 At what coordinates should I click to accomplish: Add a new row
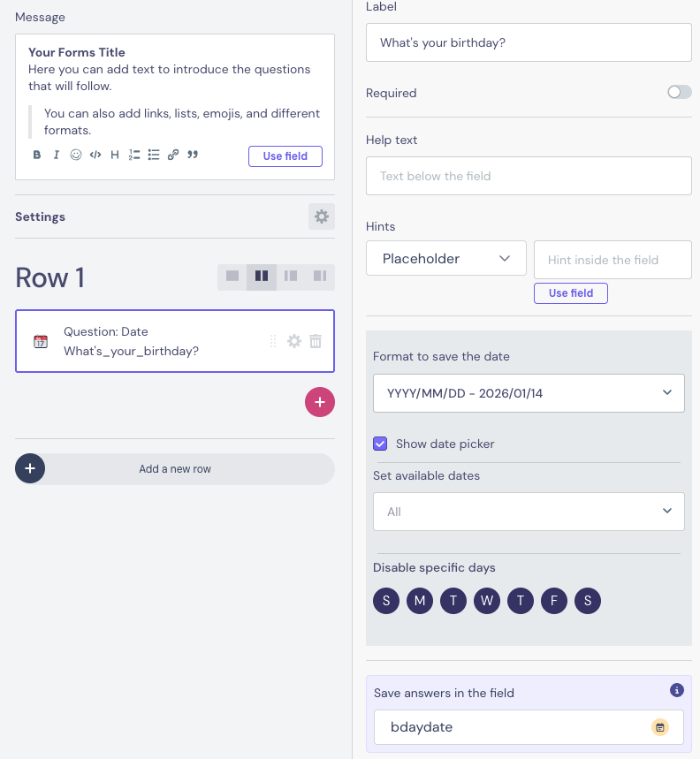point(175,469)
